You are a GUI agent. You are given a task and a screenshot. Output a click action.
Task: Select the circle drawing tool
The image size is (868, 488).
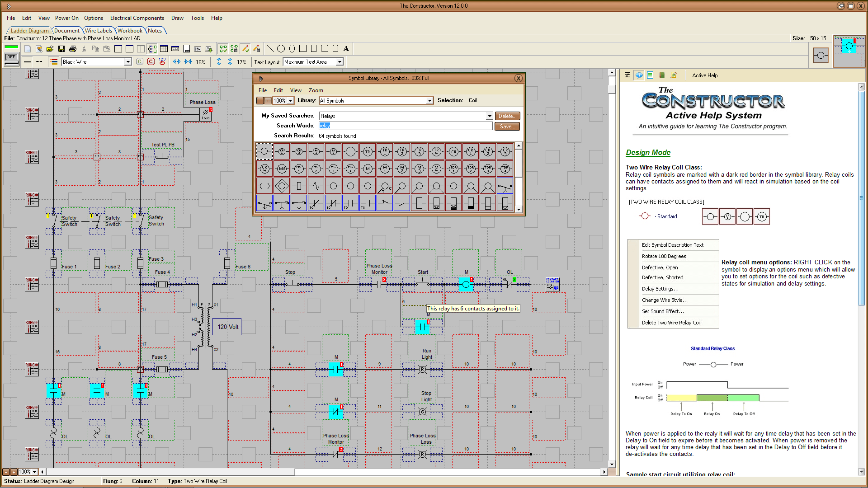pyautogui.click(x=281, y=48)
